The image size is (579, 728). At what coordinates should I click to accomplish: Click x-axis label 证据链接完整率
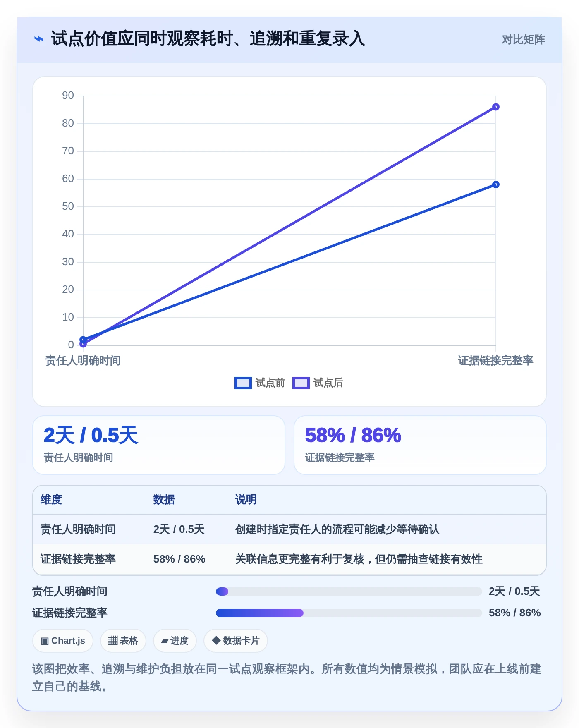(495, 361)
